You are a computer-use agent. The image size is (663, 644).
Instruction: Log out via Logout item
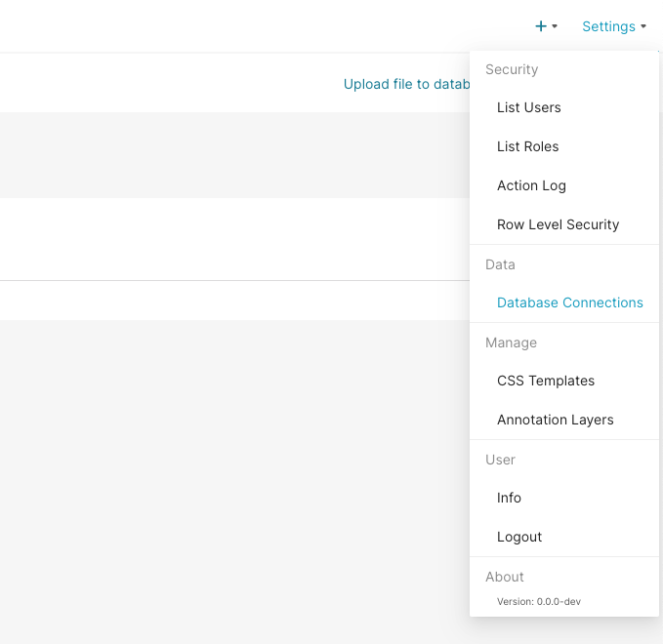[x=519, y=537]
